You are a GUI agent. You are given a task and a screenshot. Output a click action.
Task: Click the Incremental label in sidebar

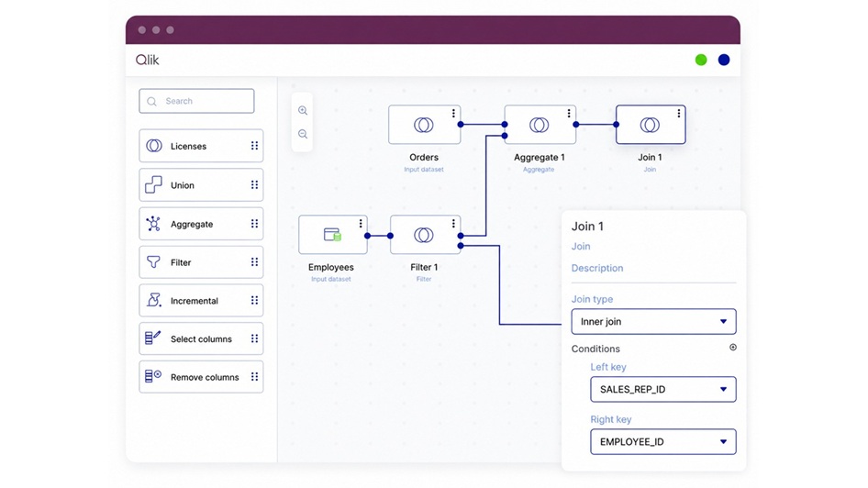[x=195, y=301]
